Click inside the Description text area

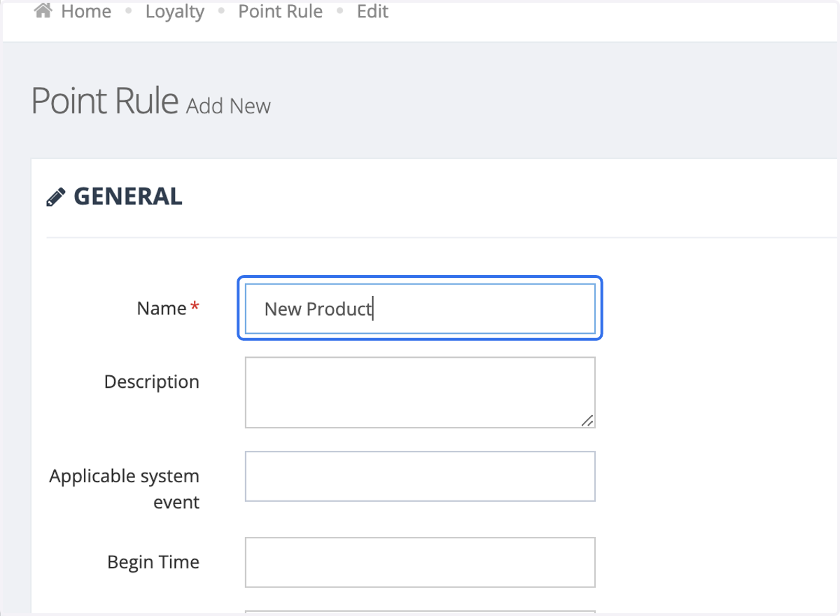[420, 393]
